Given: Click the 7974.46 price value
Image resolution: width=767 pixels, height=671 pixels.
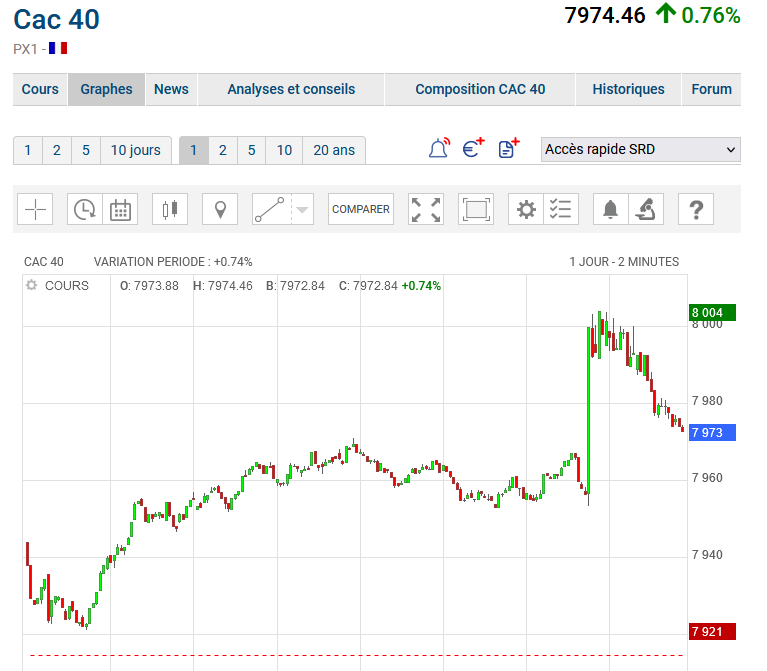Looking at the screenshot, I should 605,16.
